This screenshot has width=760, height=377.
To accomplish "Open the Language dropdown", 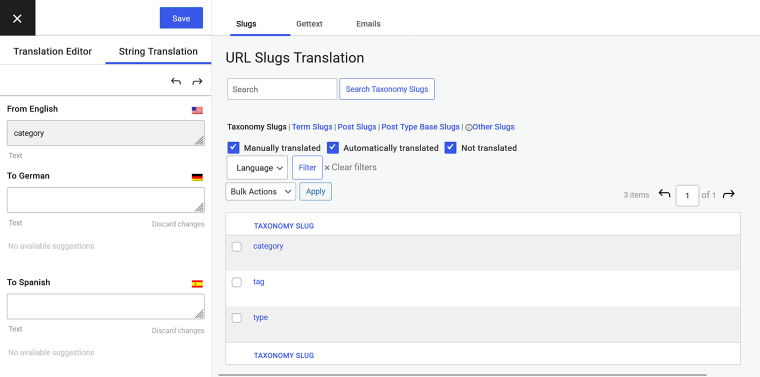I will coord(257,168).
